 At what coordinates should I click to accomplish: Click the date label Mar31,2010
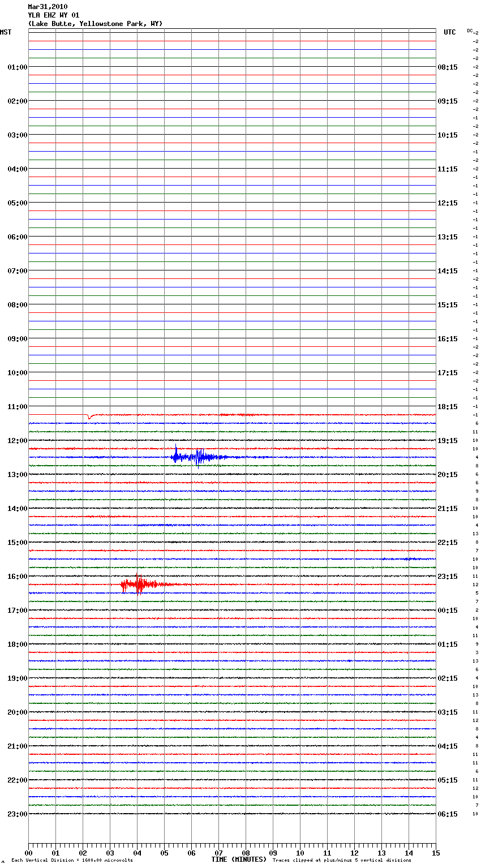tap(48, 7)
